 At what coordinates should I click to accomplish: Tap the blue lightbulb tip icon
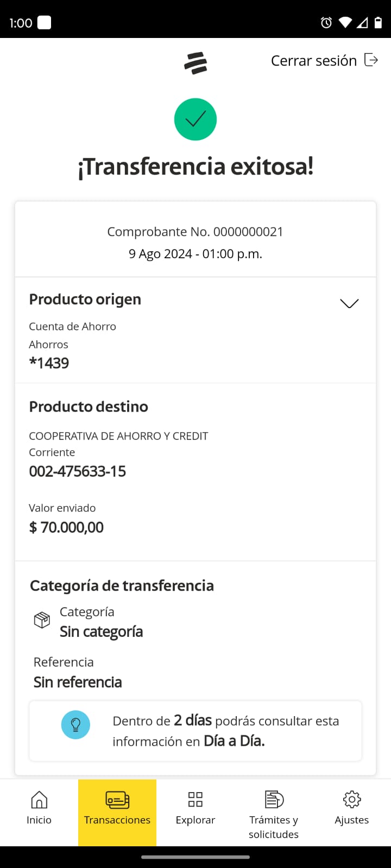click(x=75, y=725)
